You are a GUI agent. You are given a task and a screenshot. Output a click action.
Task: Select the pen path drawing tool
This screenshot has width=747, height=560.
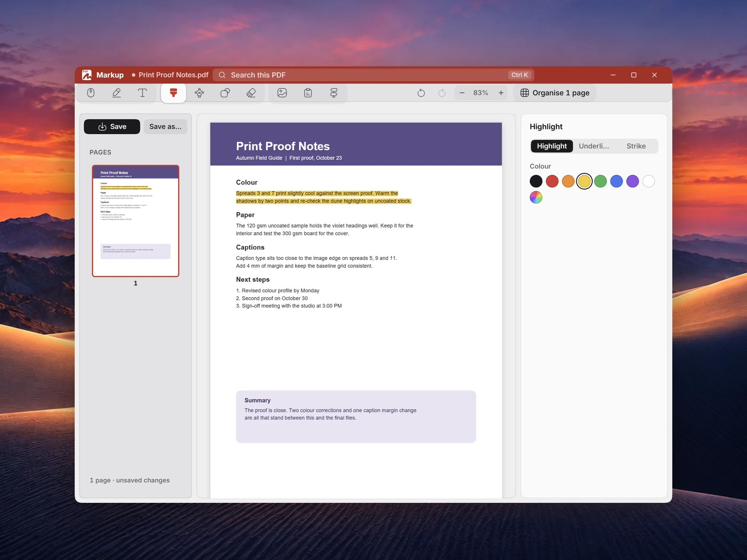click(x=199, y=93)
